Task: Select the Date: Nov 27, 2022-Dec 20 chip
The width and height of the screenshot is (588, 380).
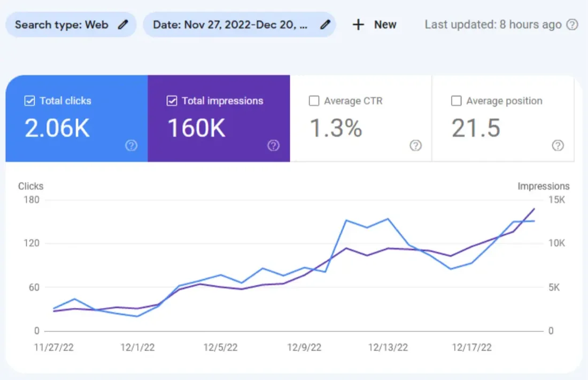Action: click(239, 25)
